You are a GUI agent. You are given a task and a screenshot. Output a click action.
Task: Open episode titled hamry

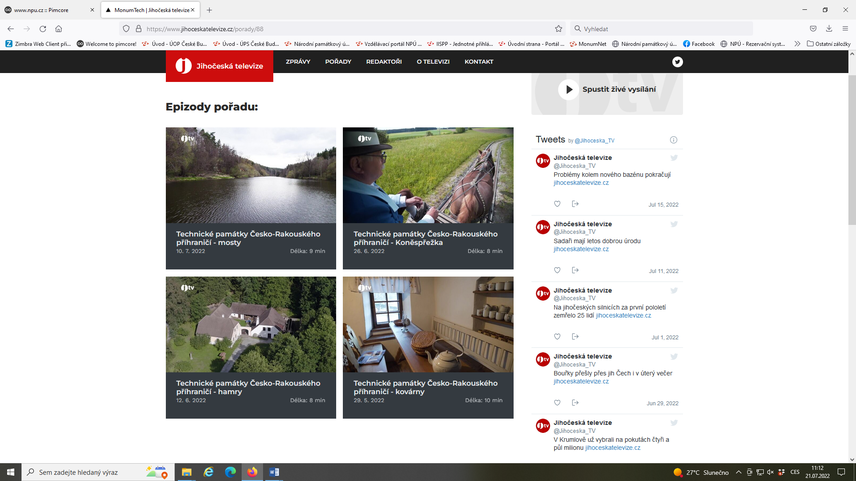click(248, 387)
